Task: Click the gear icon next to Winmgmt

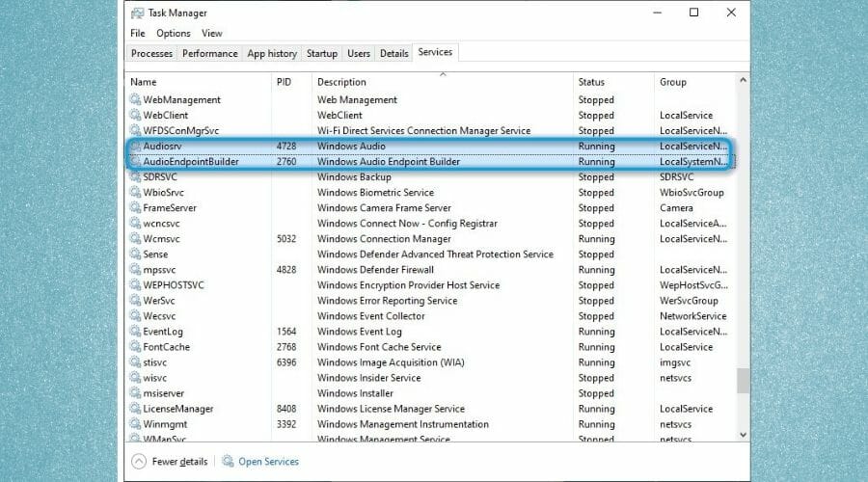Action: point(135,424)
